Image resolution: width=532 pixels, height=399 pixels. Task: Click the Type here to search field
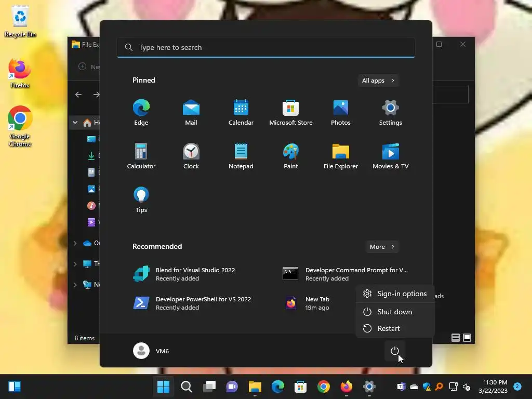(x=266, y=47)
